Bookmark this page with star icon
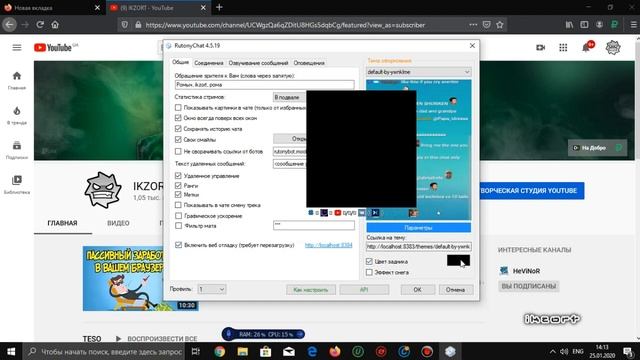Viewport: 640px width, 360px height. pyautogui.click(x=500, y=24)
